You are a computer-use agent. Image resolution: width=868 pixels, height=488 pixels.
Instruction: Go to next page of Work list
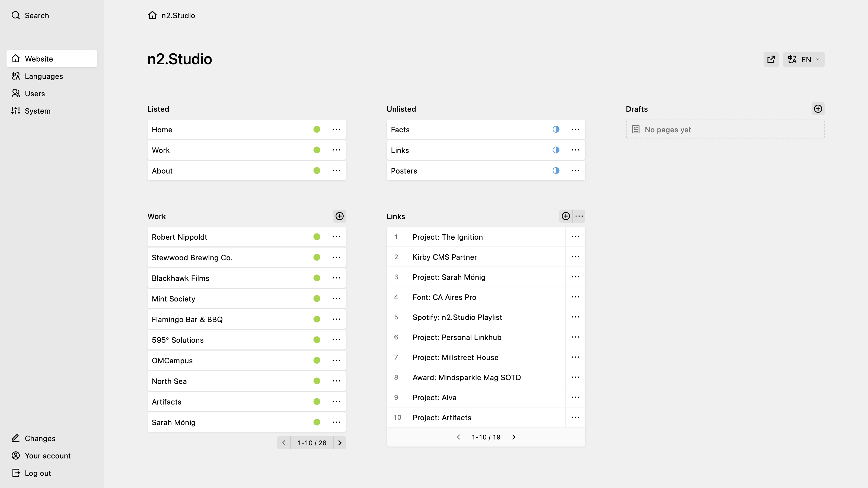(340, 443)
